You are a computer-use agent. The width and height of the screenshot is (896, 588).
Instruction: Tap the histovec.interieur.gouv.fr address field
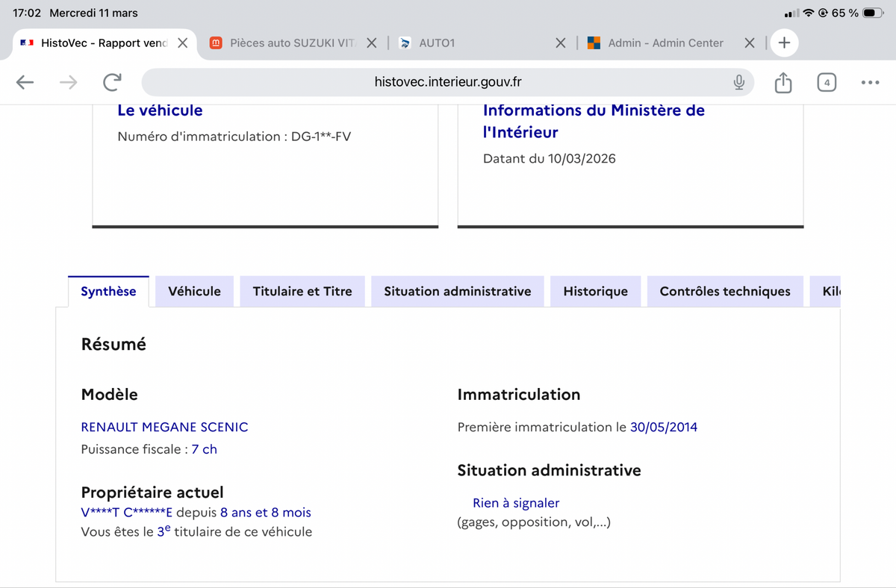(x=448, y=82)
